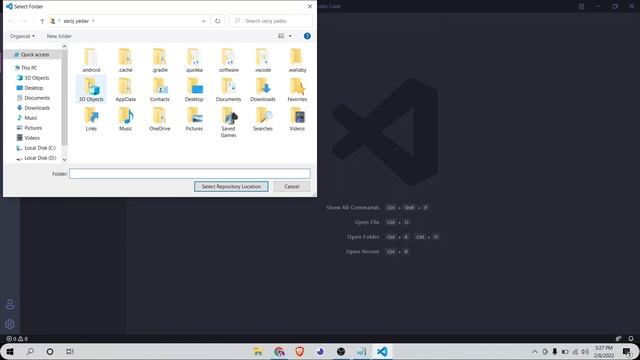Image resolution: width=640 pixels, height=360 pixels.
Task: Open the .gradle folder
Action: click(160, 60)
